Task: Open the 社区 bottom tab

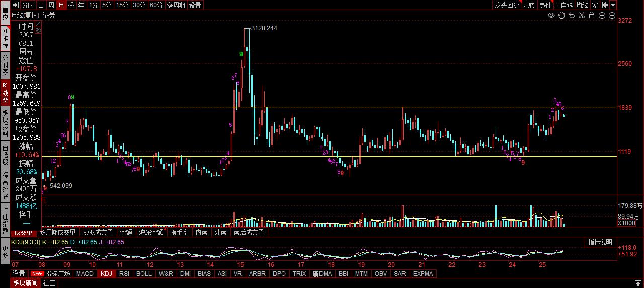Action: (49, 283)
